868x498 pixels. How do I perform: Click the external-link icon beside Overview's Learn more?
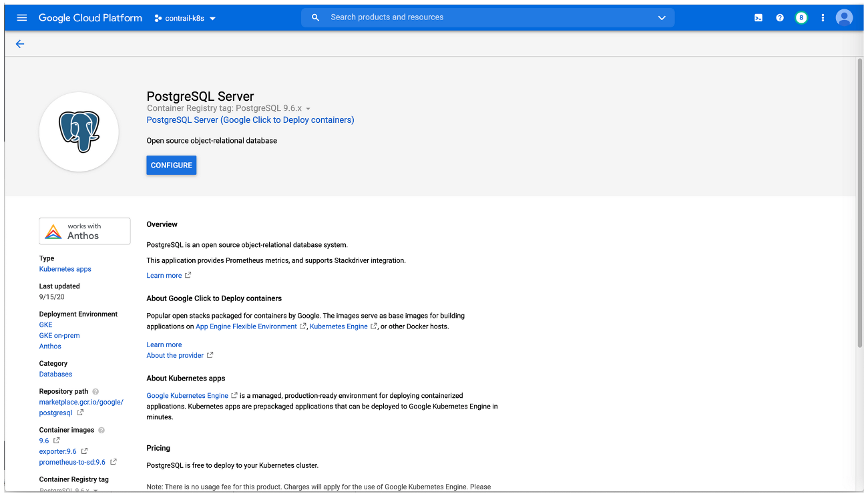188,276
